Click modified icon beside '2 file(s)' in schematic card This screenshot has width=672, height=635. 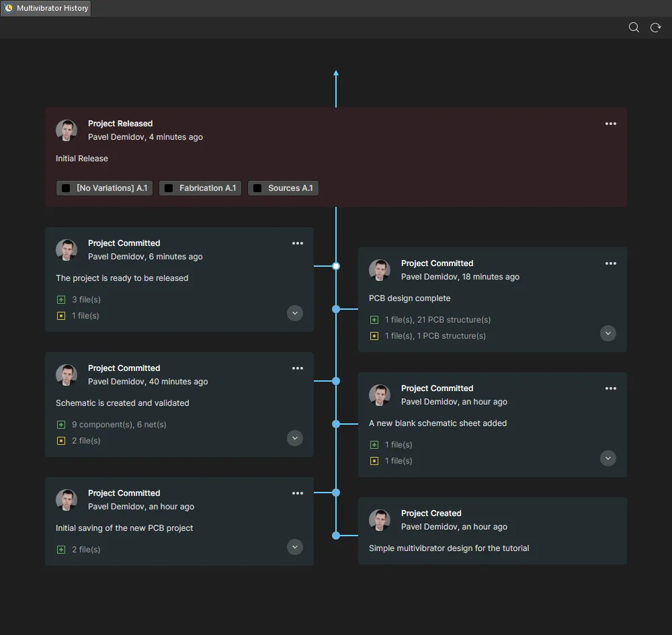(x=61, y=441)
